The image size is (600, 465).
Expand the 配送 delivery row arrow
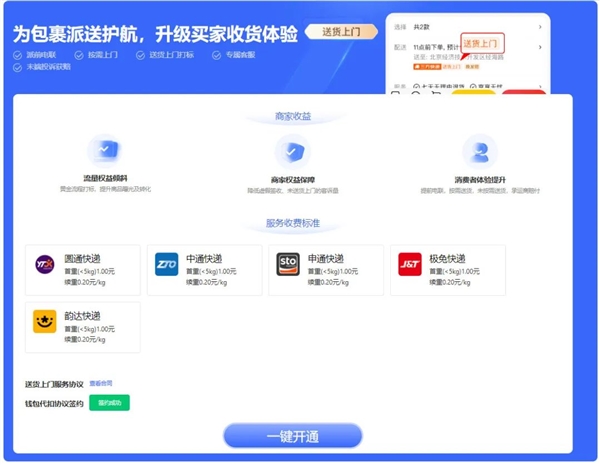coord(541,47)
